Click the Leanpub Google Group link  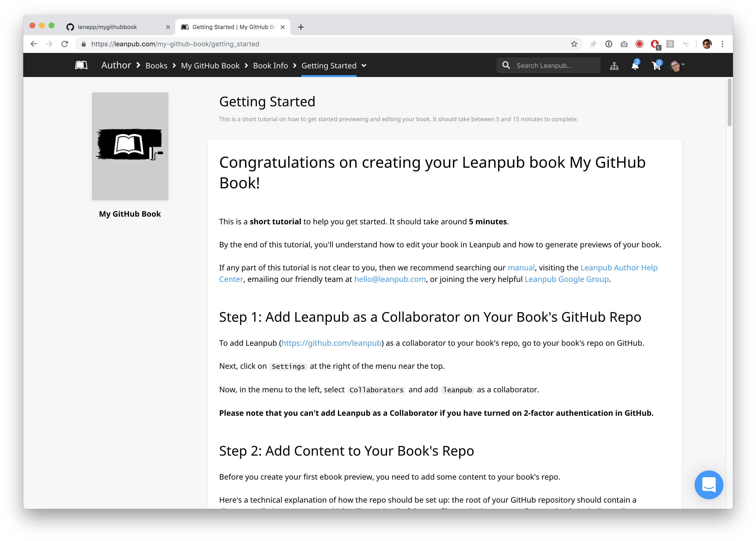[x=567, y=279]
